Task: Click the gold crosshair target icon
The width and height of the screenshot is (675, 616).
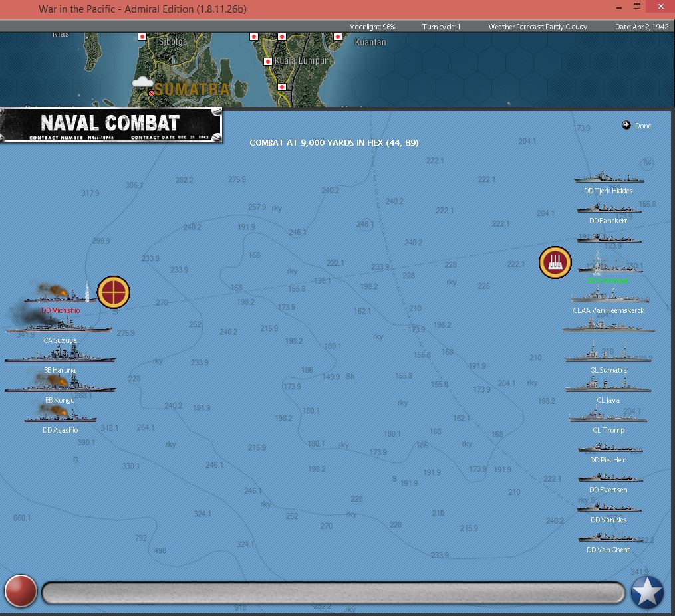Action: 114,292
